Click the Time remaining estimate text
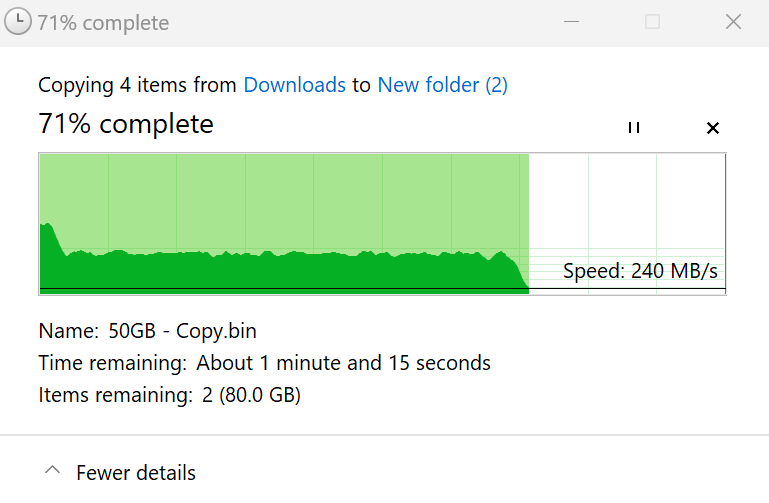This screenshot has width=769, height=503. tap(343, 363)
